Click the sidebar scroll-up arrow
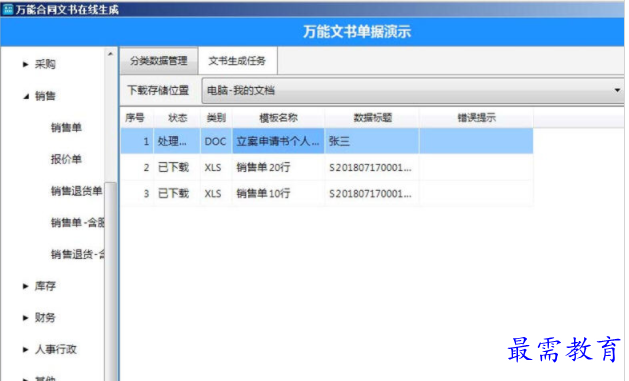 point(111,54)
